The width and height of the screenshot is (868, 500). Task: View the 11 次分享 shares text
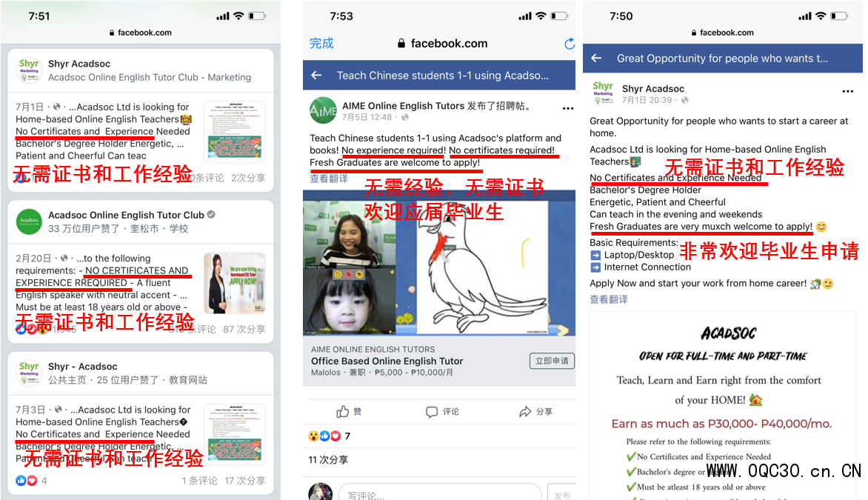328,459
